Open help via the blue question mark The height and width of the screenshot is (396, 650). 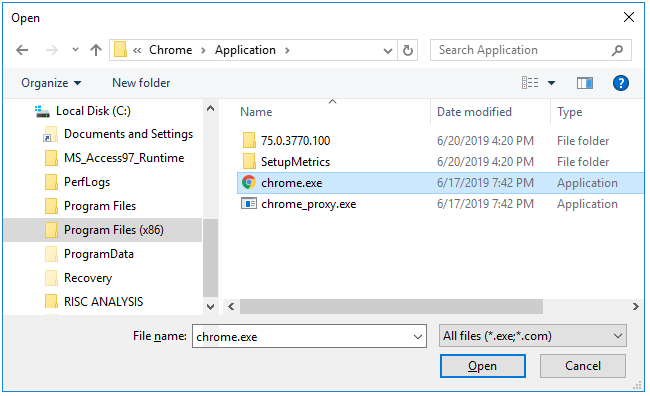620,83
